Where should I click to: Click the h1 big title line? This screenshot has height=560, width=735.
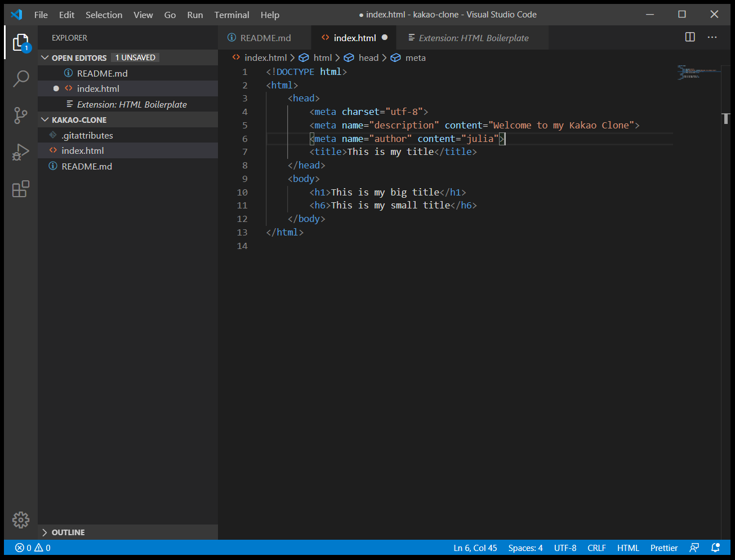387,192
